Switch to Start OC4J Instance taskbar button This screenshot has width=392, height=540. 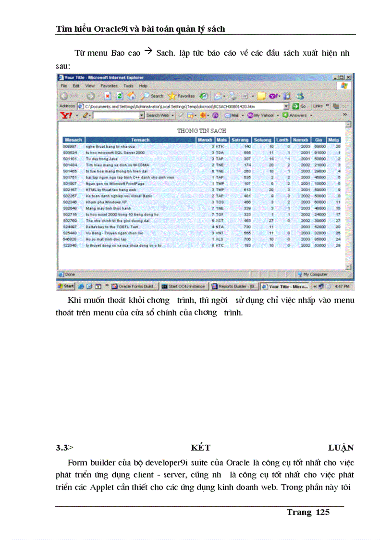[x=184, y=286]
